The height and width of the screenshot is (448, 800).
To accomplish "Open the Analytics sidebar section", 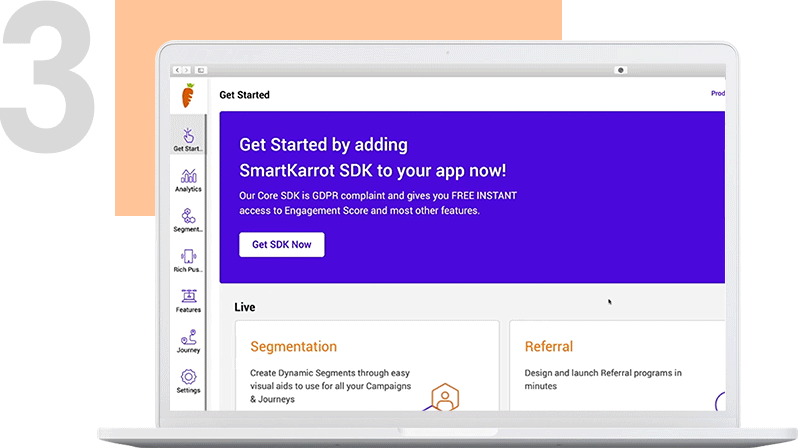I will click(188, 180).
